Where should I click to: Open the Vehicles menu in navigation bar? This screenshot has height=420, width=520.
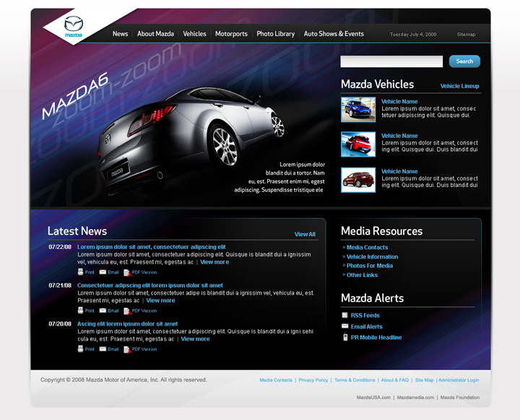[194, 34]
